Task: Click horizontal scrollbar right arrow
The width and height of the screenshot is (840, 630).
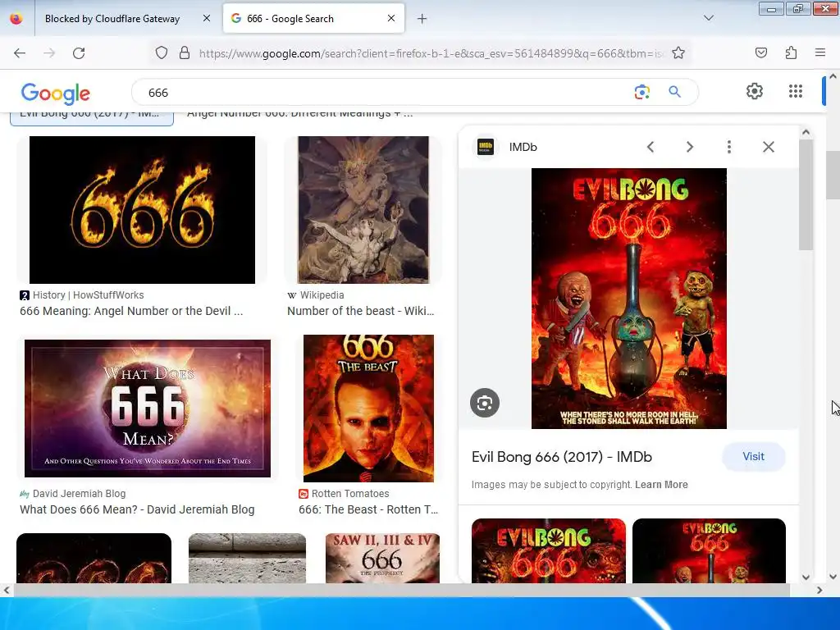Action: pos(819,590)
